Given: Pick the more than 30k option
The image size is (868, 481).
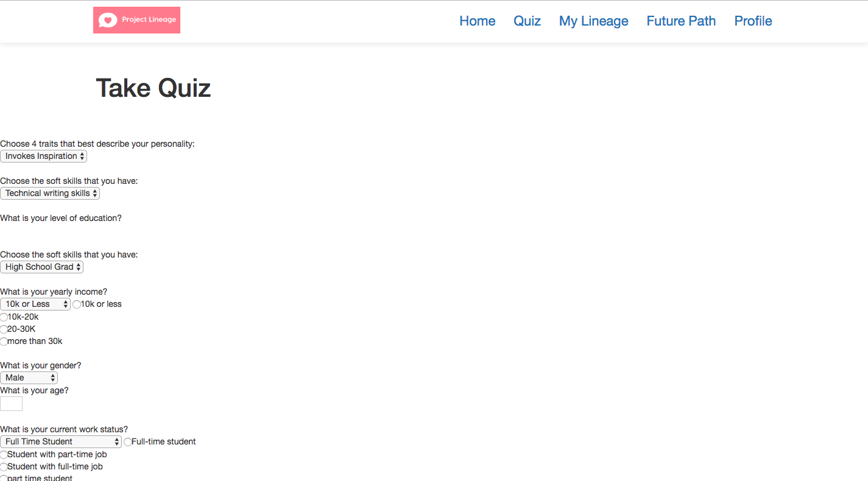Looking at the screenshot, I should 4,342.
